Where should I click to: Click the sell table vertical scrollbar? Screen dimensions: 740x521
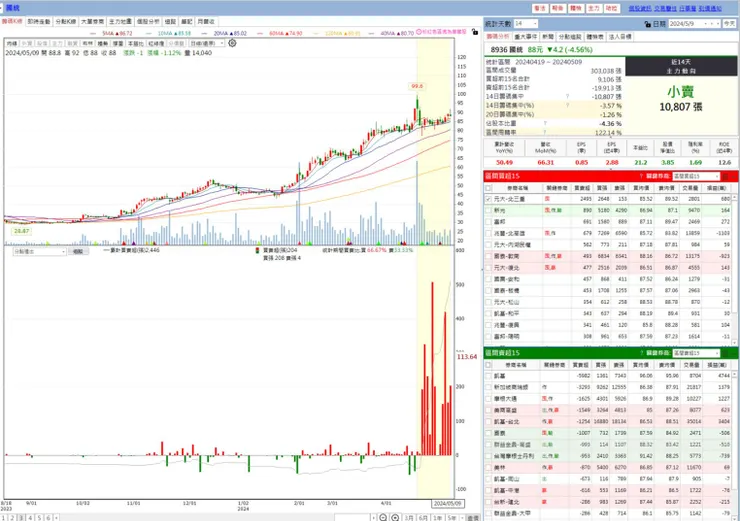[x=734, y=445]
